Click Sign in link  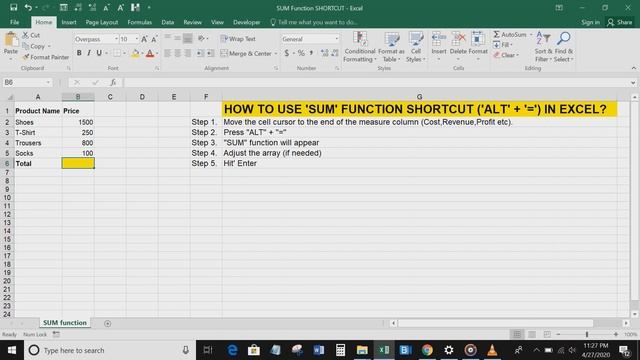pos(590,22)
